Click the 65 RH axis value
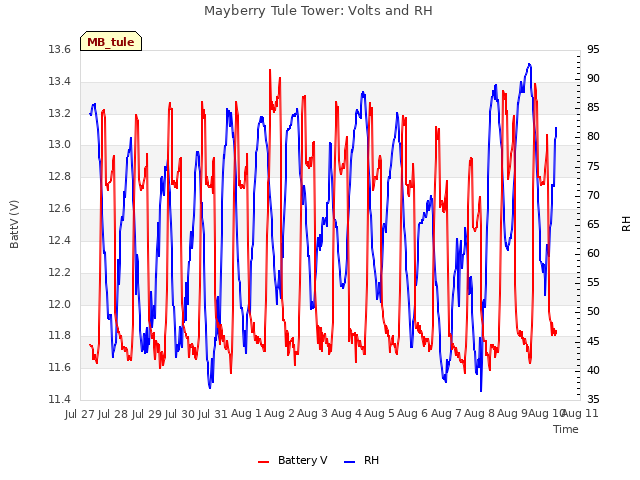This screenshot has height=480, width=640. [593, 224]
